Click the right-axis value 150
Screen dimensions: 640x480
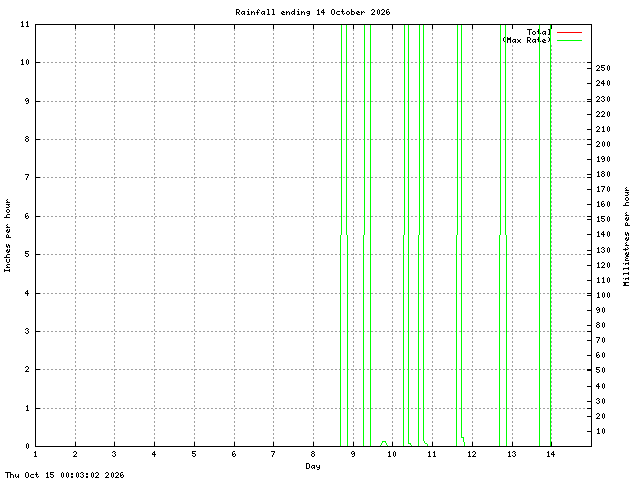pyautogui.click(x=603, y=219)
